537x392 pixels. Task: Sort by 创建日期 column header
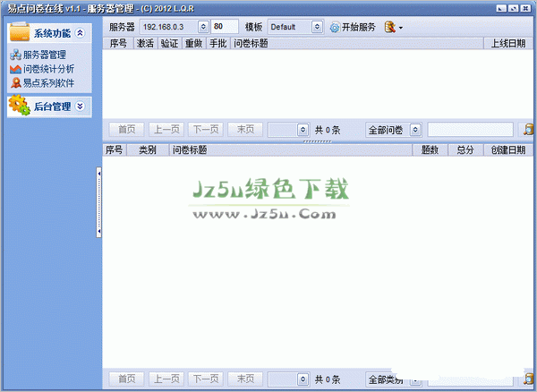point(508,150)
